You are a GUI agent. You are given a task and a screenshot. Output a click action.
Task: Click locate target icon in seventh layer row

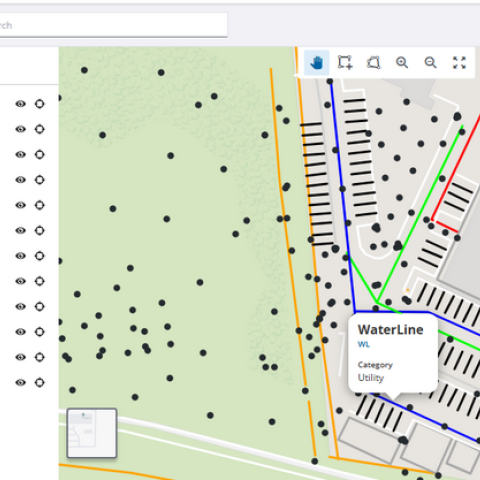[x=40, y=256]
